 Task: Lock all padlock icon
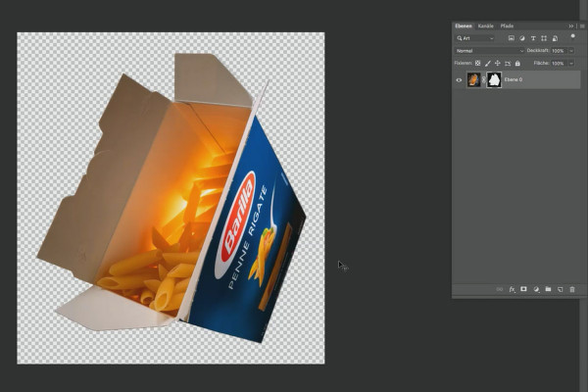click(x=517, y=64)
